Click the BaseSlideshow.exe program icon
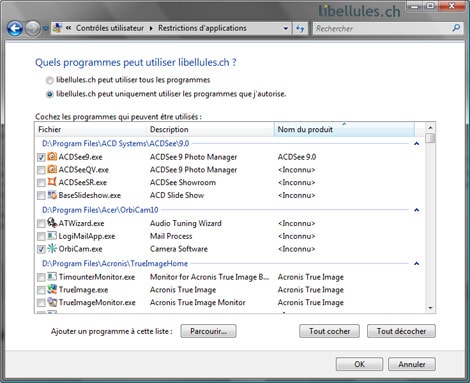Viewport: 470px width, 383px height. pos(52,195)
